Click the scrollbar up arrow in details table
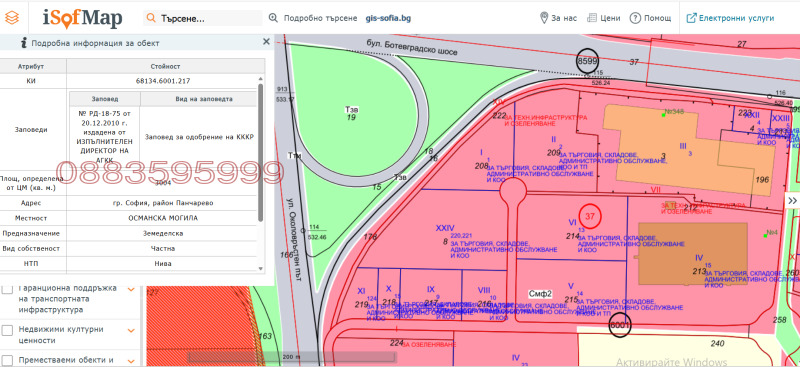This screenshot has width=800, height=367. coord(261,79)
